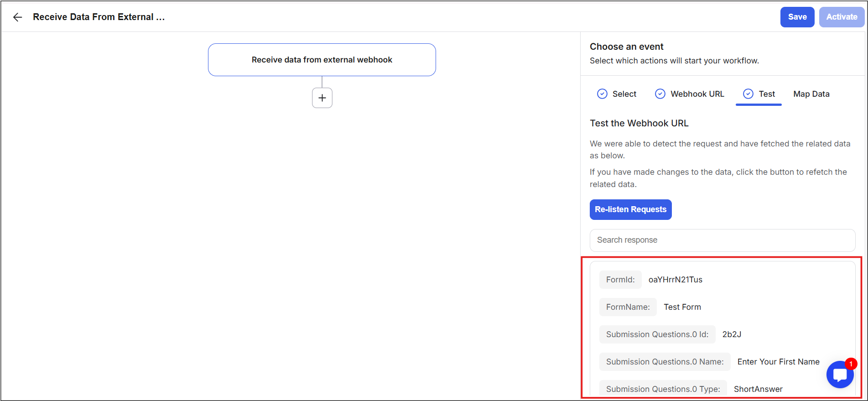Click the Activate button
The image size is (868, 401).
842,17
